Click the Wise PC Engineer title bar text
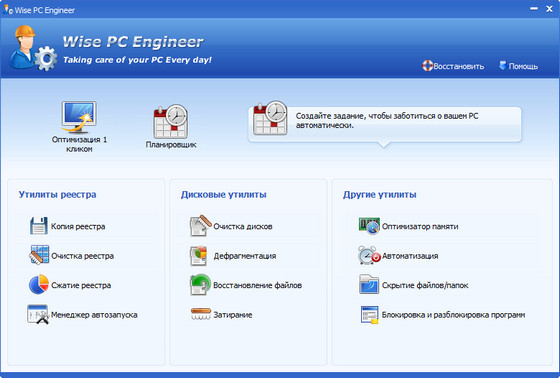This screenshot has height=378, width=560. [x=45, y=10]
